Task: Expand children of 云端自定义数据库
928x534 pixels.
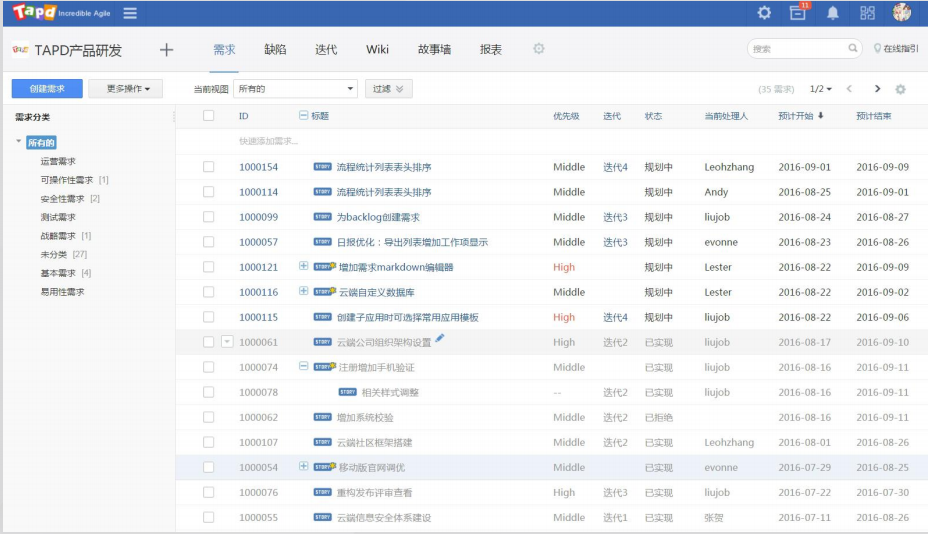Action: pos(304,291)
